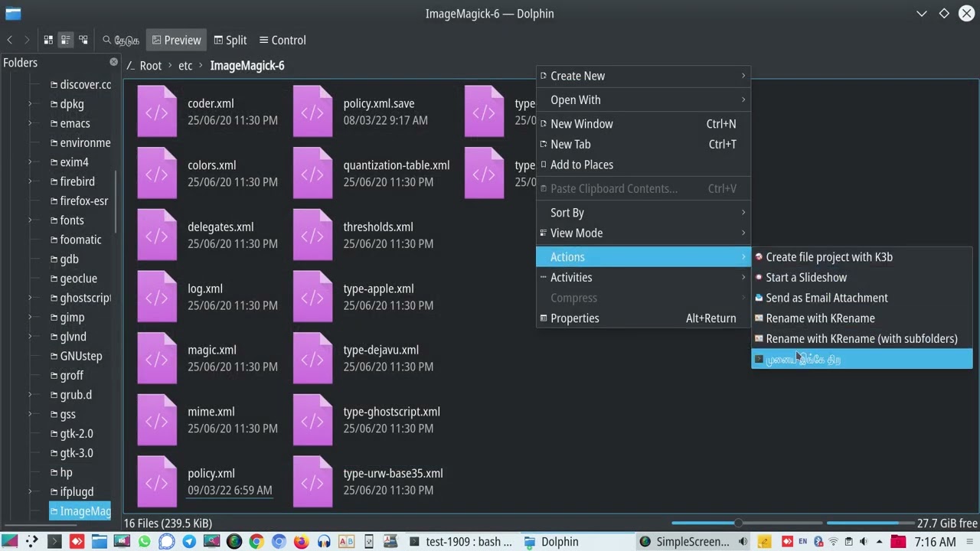Close the Folders panel
Viewport: 980px width, 551px height.
(114, 62)
